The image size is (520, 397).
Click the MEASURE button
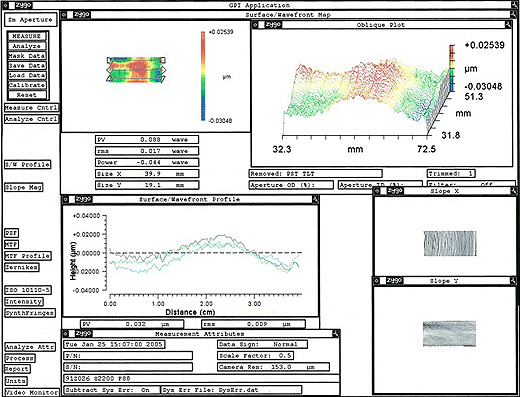click(27, 36)
